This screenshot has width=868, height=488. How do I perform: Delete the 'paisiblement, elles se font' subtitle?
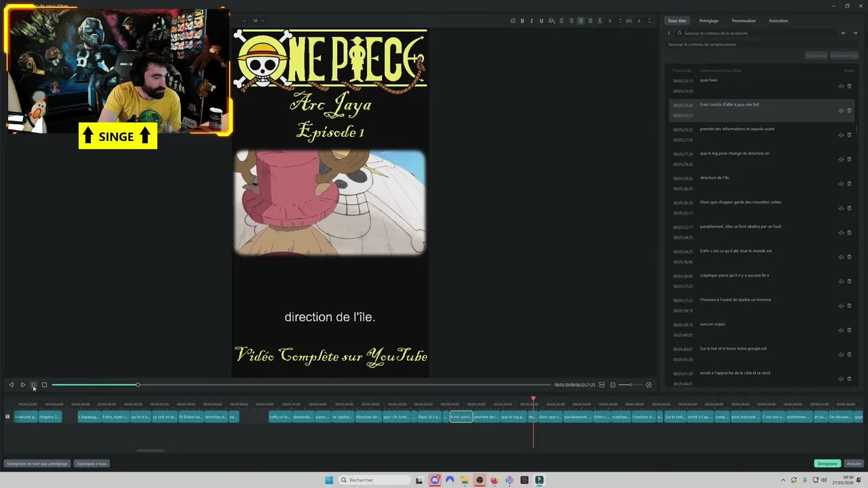coord(849,232)
